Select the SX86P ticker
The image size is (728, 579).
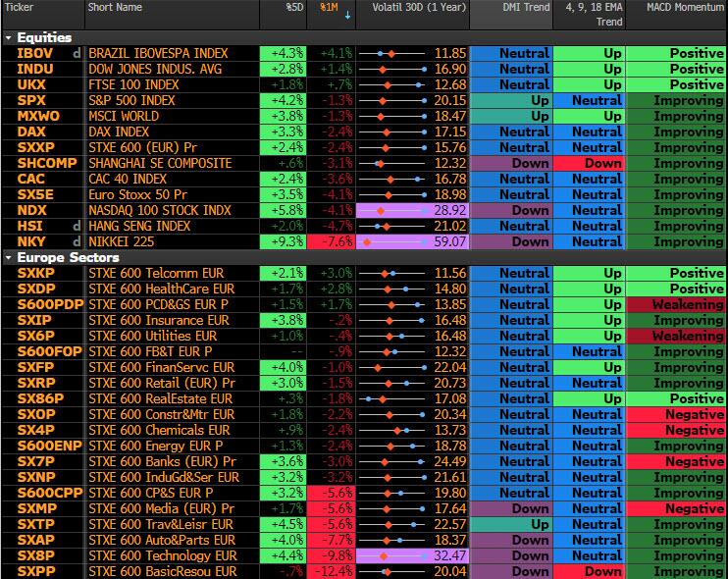(40, 398)
